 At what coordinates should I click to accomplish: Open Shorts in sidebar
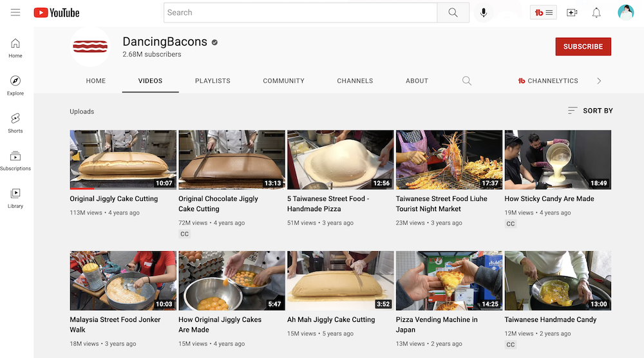click(x=15, y=123)
